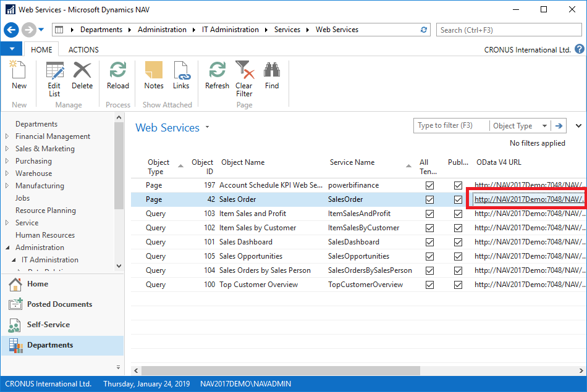The height and width of the screenshot is (392, 587).
Task: Open the Sales Order OData V4 URL
Action: [x=528, y=199]
